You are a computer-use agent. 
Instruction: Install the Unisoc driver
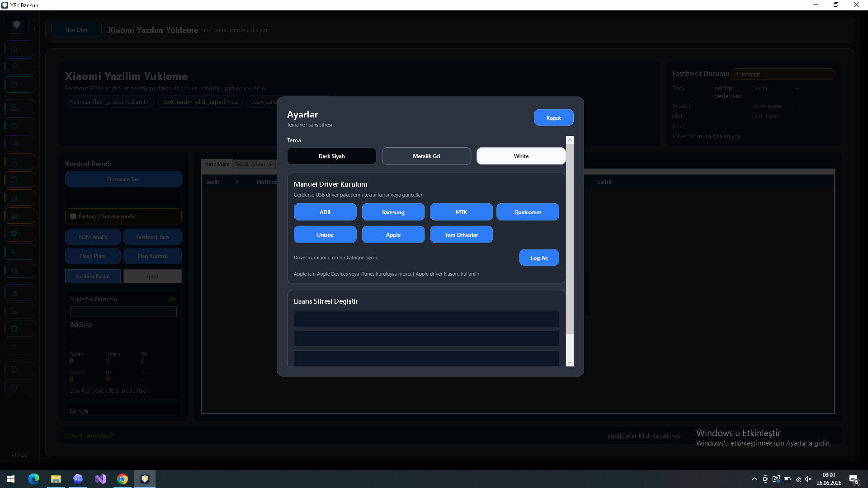coord(325,235)
